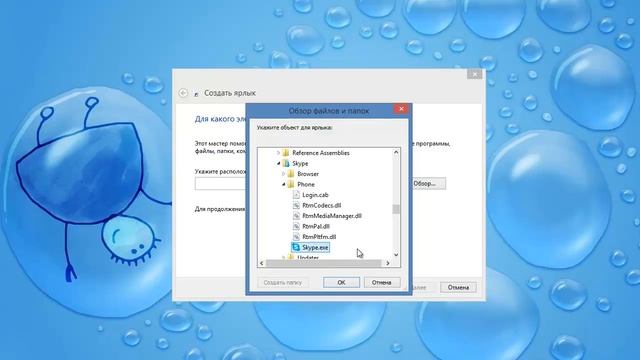Image resolution: width=640 pixels, height=360 pixels.
Task: Confirm selection with the OK button
Action: pos(341,282)
